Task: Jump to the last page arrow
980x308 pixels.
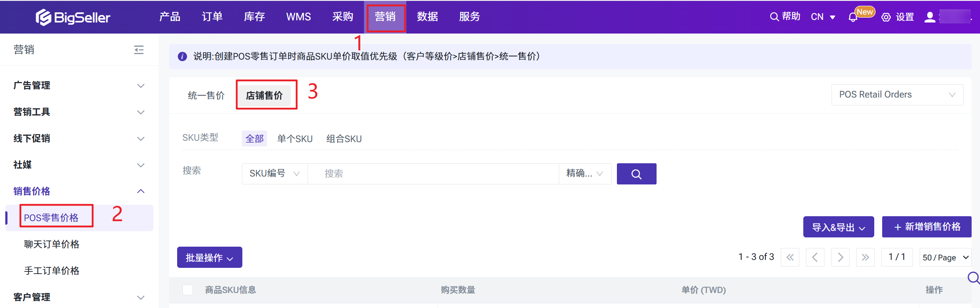Action: coord(865,257)
